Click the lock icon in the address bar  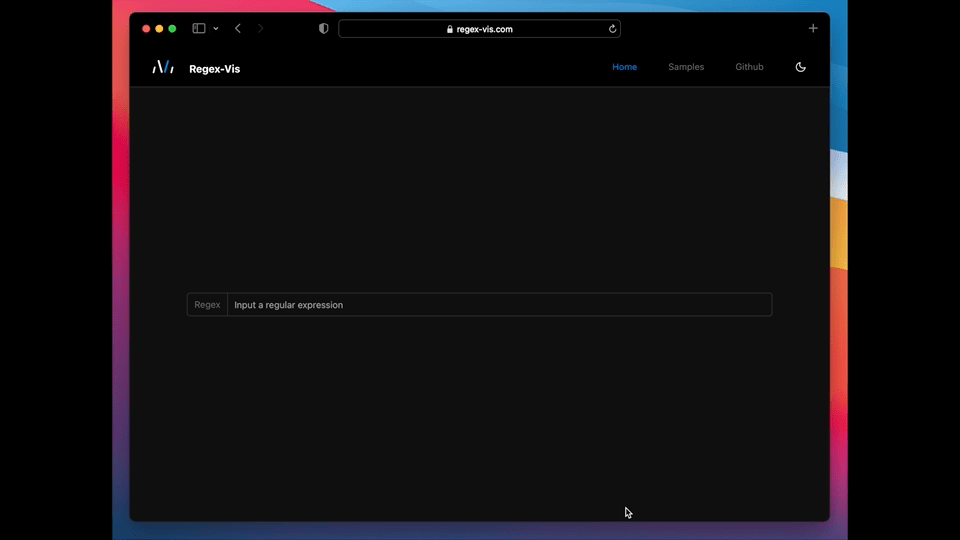449,29
